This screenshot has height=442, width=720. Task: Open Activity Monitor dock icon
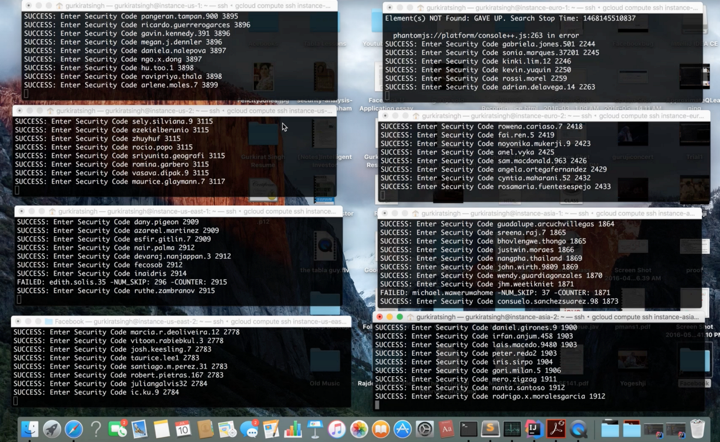pyautogui.click(x=512, y=429)
